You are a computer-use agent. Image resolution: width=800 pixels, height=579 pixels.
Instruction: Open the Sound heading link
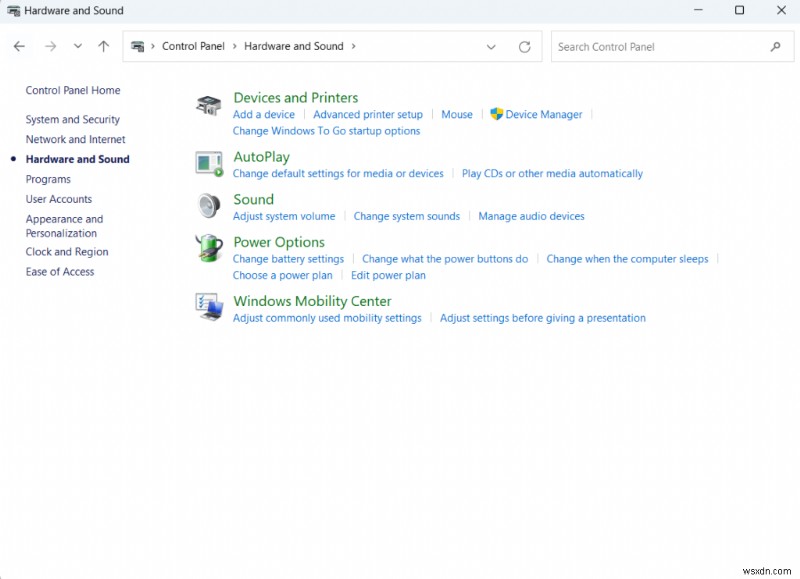click(x=254, y=199)
